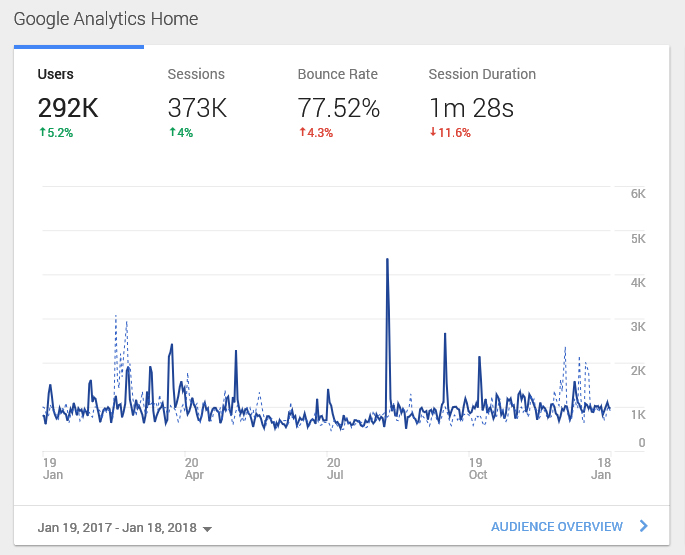Screen dimensions: 685x555
Task: Click the 20 Apr label on the x-axis
Action: [194, 468]
